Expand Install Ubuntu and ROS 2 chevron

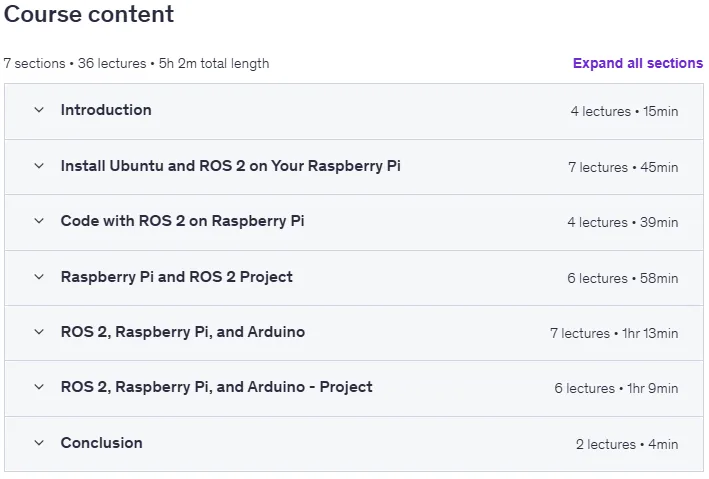click(39, 166)
